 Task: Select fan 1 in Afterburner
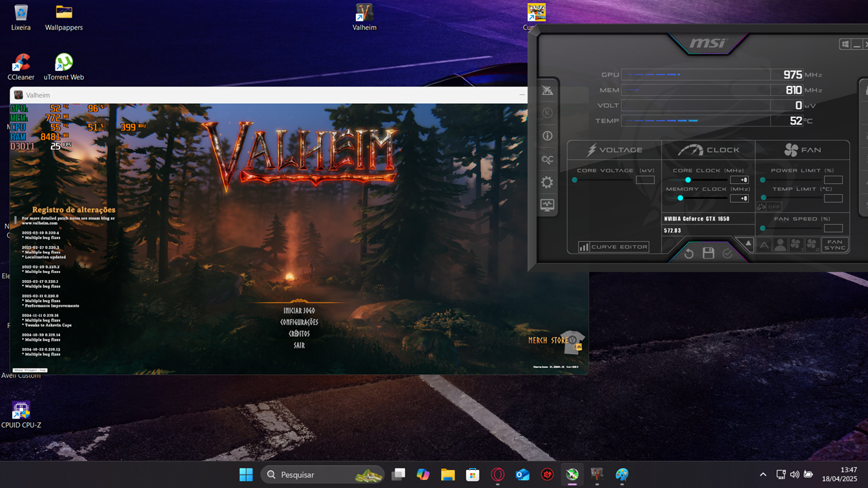(x=796, y=245)
